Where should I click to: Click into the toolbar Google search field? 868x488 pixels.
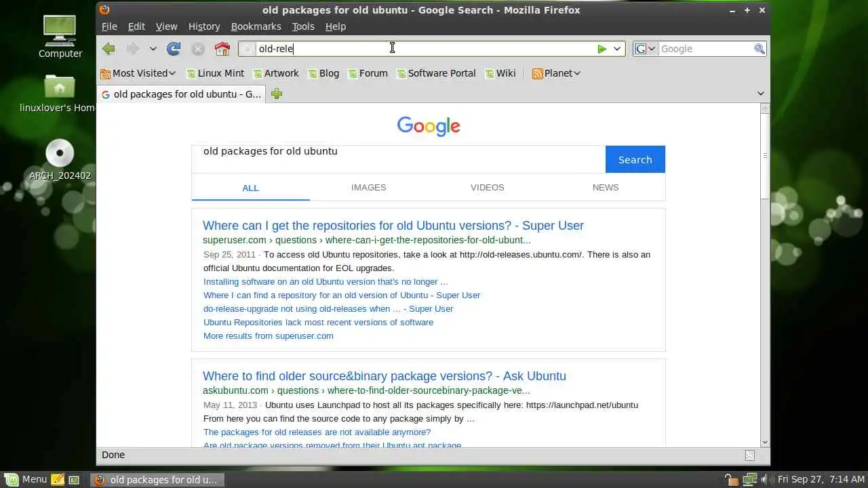(706, 49)
